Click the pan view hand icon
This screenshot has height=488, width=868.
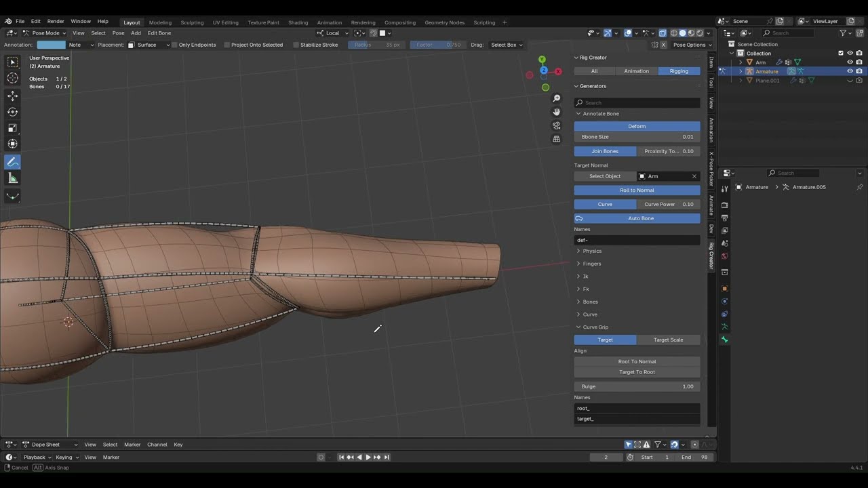click(557, 112)
